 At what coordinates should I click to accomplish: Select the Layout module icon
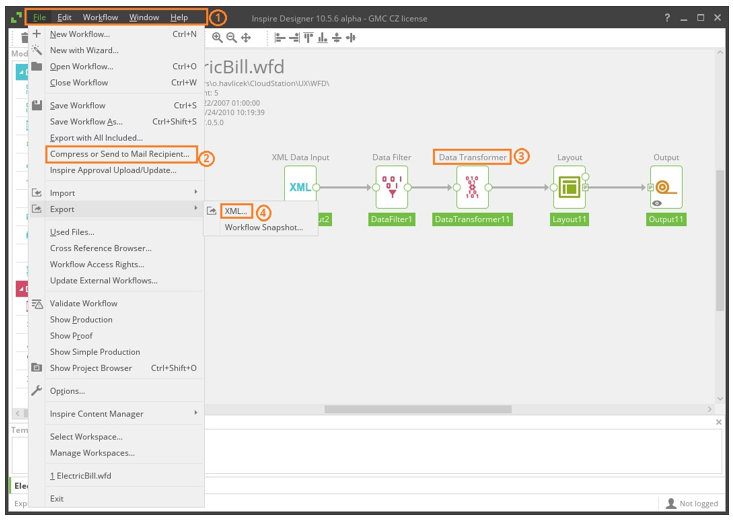569,187
